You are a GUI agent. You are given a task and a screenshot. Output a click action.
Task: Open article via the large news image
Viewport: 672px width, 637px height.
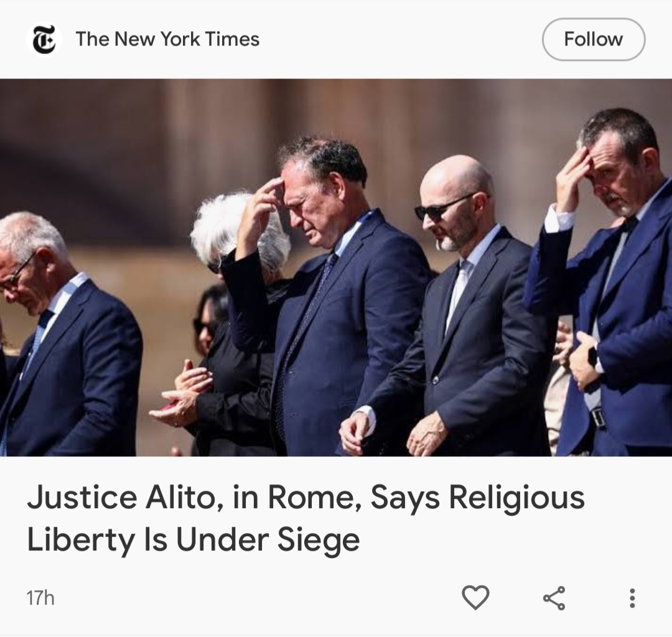[336, 267]
